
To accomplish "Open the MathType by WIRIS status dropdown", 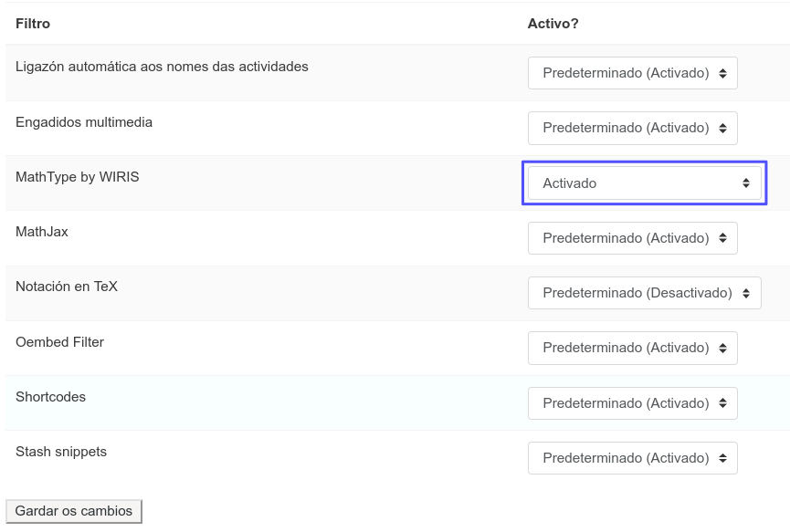I will [x=644, y=183].
